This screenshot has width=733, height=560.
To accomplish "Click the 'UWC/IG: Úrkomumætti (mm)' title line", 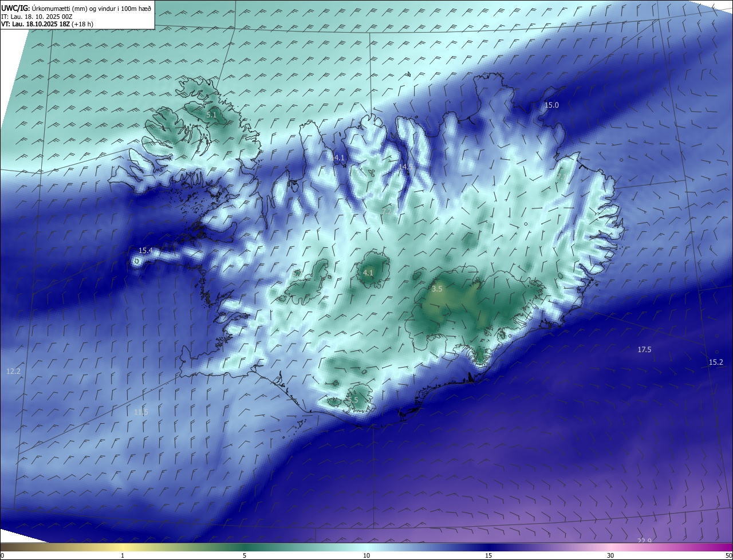I will pos(76,9).
